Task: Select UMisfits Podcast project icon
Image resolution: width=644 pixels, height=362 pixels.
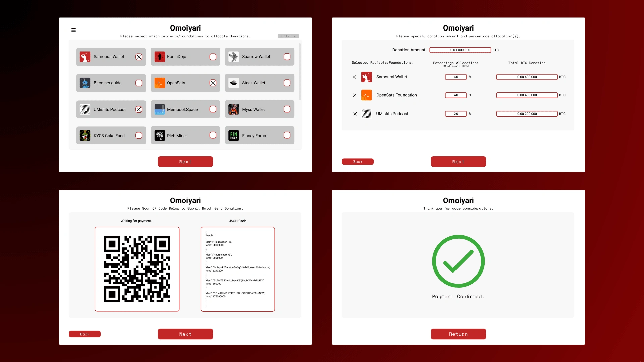Action: coord(85,109)
